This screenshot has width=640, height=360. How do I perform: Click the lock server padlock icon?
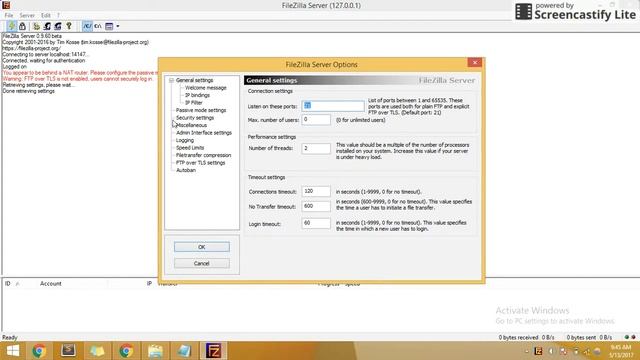click(x=22, y=26)
